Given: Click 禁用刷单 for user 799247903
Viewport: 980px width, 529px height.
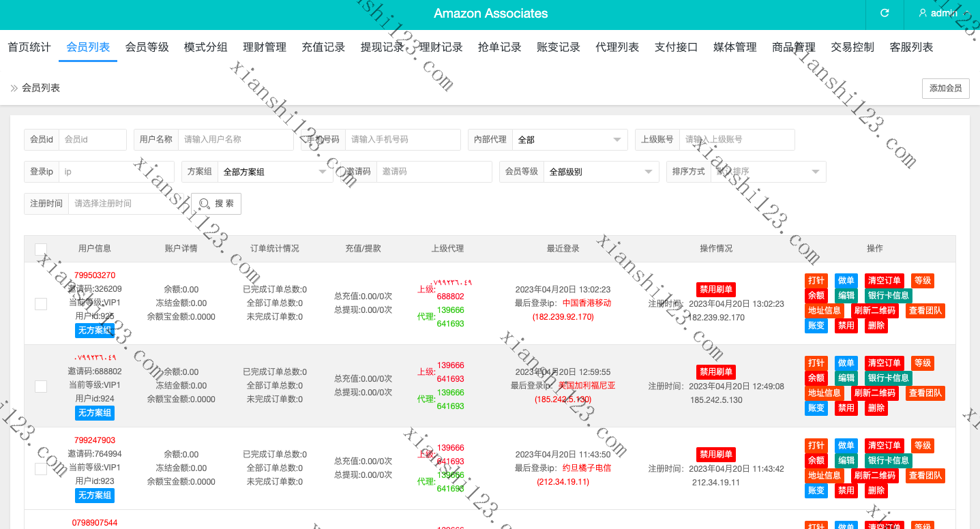Looking at the screenshot, I should (x=716, y=455).
